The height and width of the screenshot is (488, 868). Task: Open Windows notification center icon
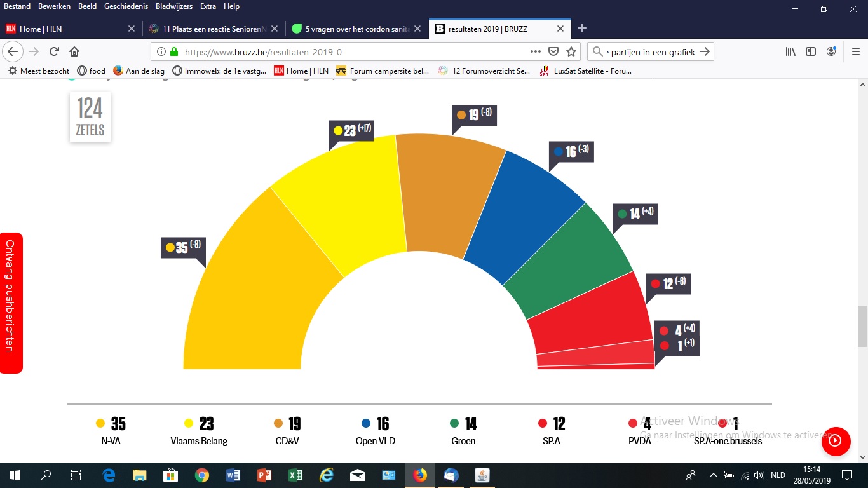(x=846, y=475)
